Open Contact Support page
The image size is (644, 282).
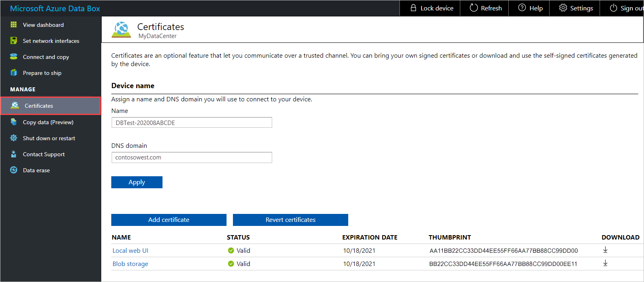coord(44,154)
